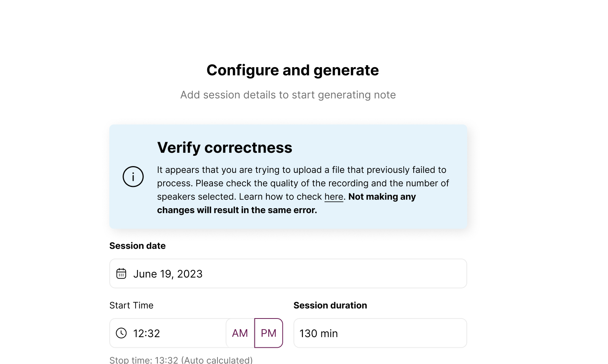Open the 'here' help link

[x=334, y=197]
